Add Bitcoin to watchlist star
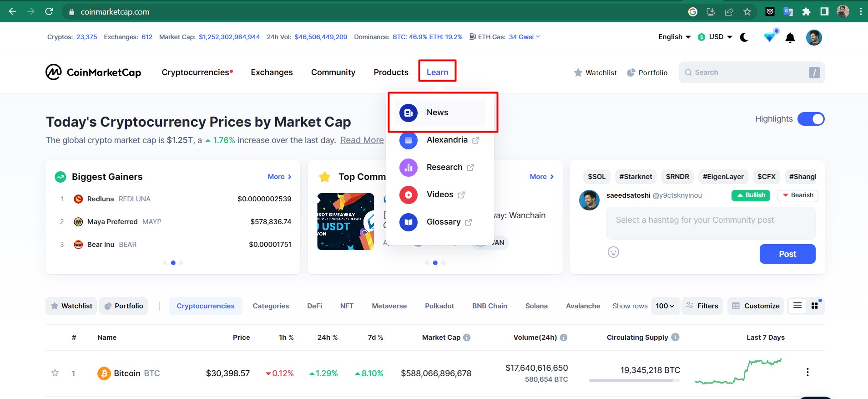Viewport: 868px width, 399px height. [55, 373]
